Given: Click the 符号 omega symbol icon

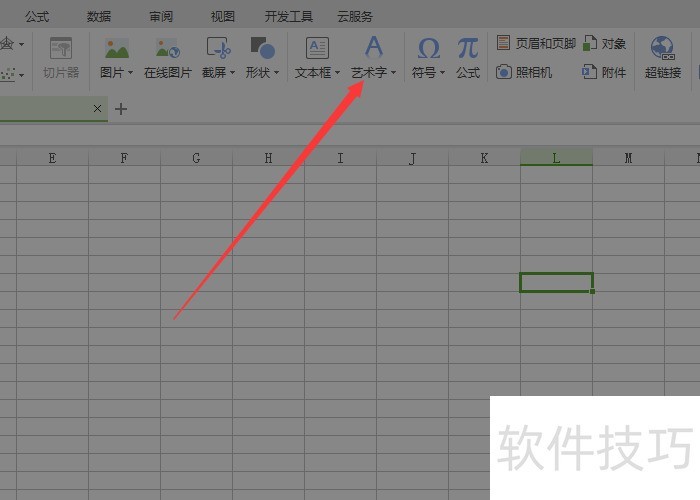Looking at the screenshot, I should click(429, 48).
